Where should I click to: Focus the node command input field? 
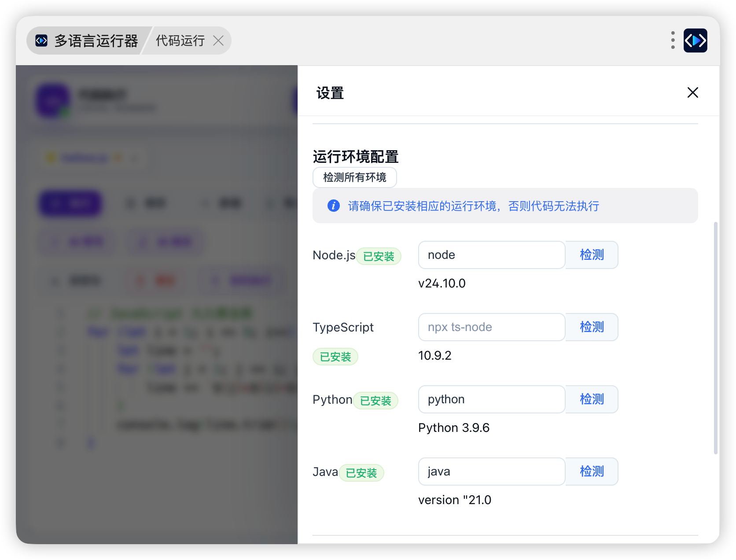(x=492, y=255)
